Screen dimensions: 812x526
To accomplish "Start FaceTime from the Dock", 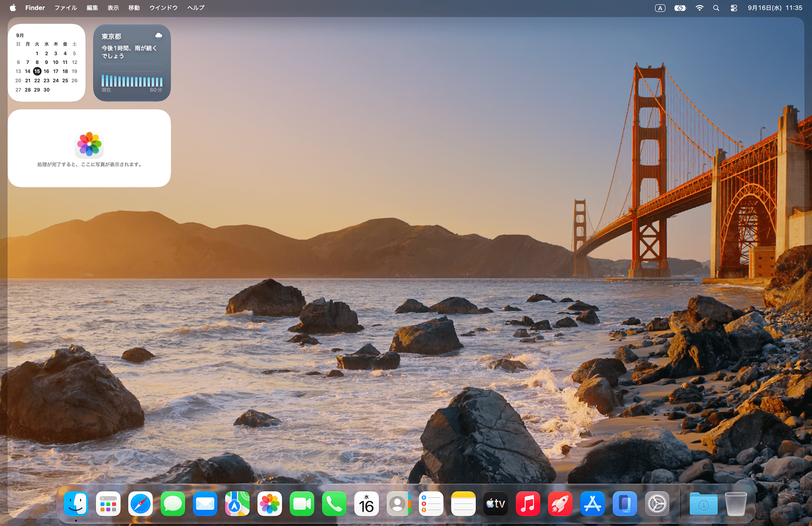I will pyautogui.click(x=302, y=504).
